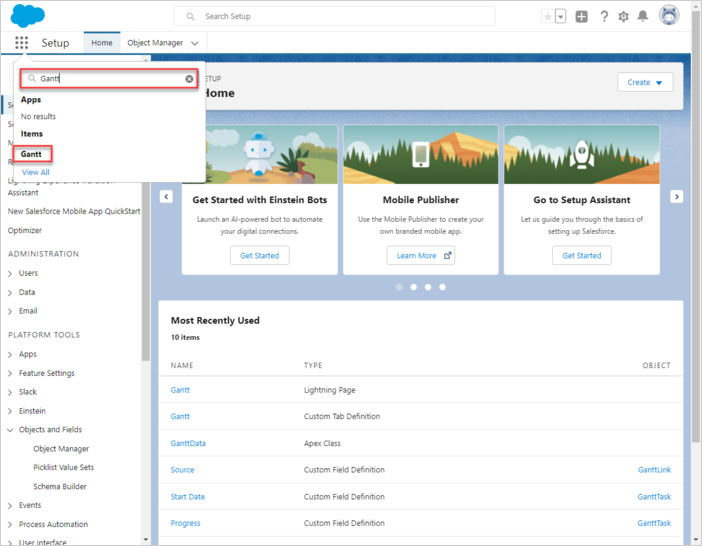Image resolution: width=702 pixels, height=546 pixels.
Task: Select the Home tab
Action: [x=102, y=43]
